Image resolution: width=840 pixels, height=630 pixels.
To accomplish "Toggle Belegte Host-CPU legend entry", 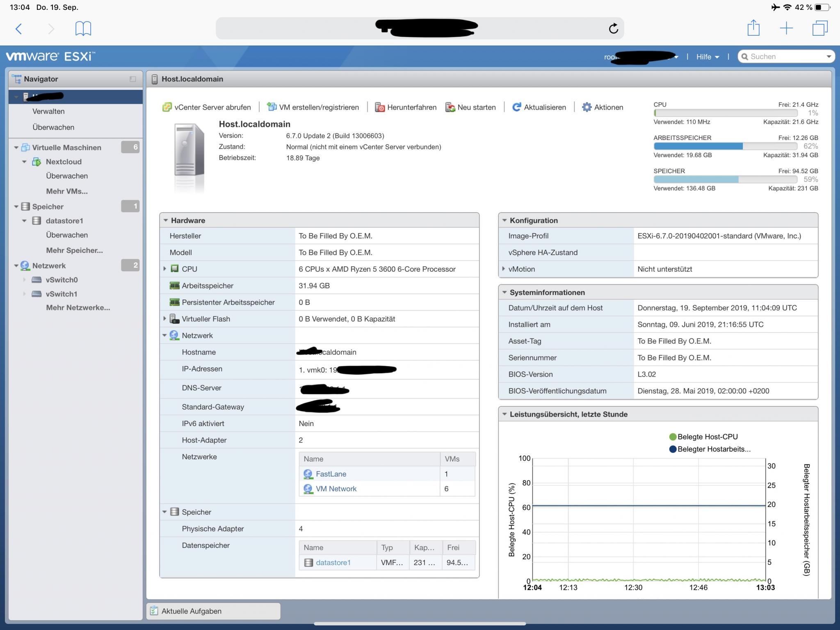I will point(703,437).
